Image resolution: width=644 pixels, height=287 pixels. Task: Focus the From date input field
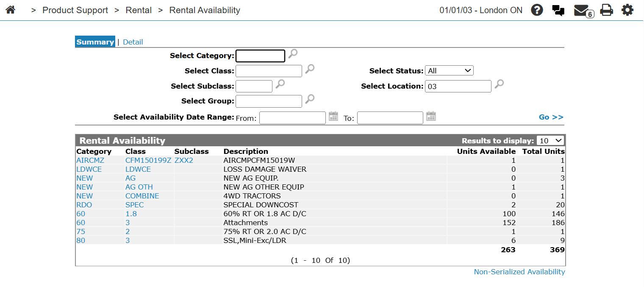292,118
